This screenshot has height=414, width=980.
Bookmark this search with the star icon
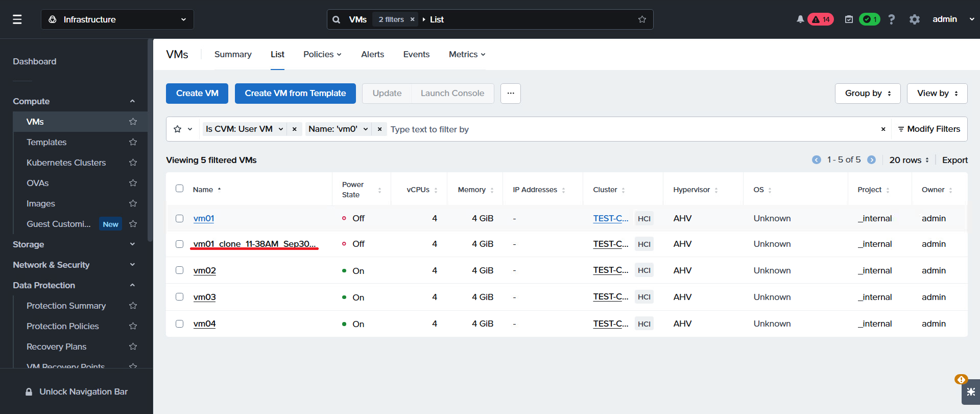tap(642, 19)
